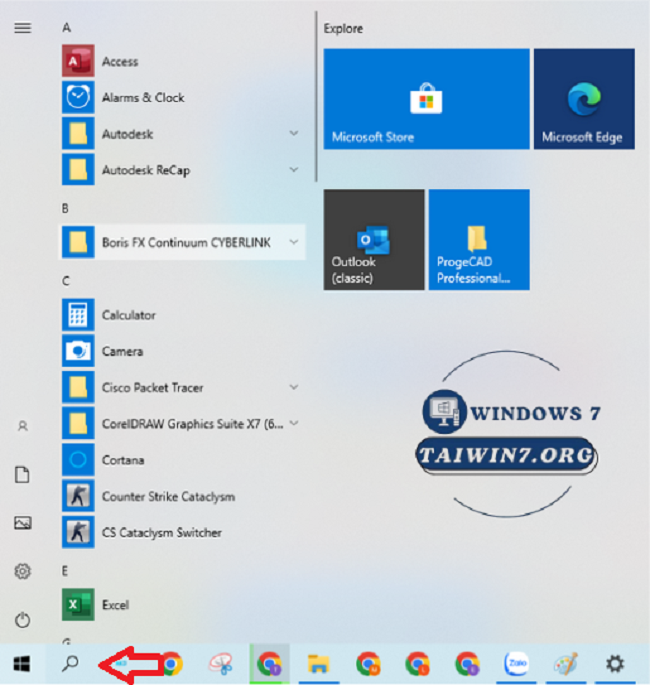Open the Outlook (classic) tile
The width and height of the screenshot is (650, 685).
click(374, 239)
